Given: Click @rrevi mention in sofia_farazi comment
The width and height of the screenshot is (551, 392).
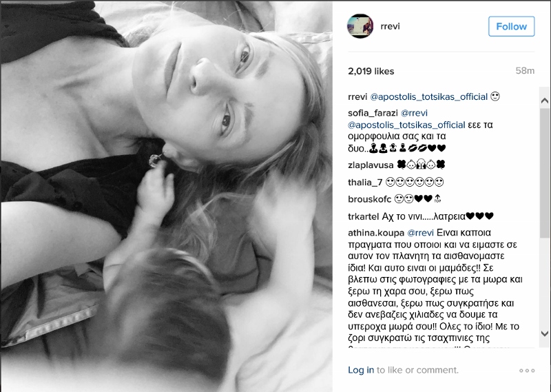Looking at the screenshot, I should (x=414, y=113).
